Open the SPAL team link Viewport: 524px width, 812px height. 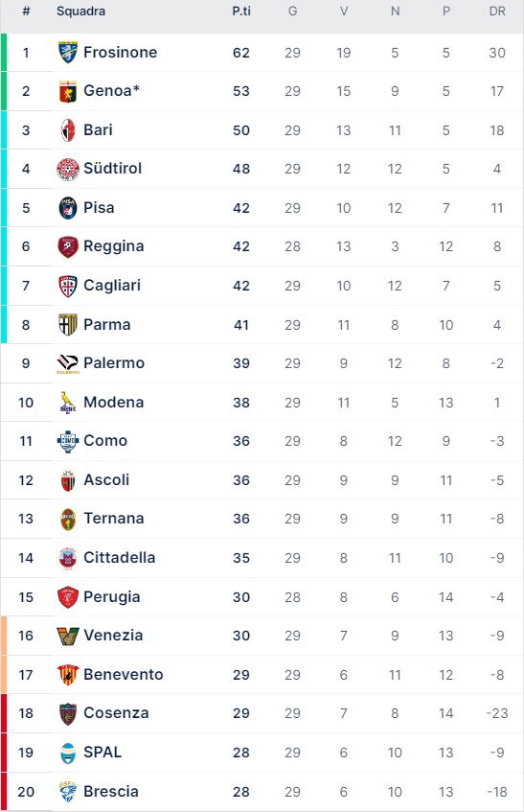coord(103,753)
